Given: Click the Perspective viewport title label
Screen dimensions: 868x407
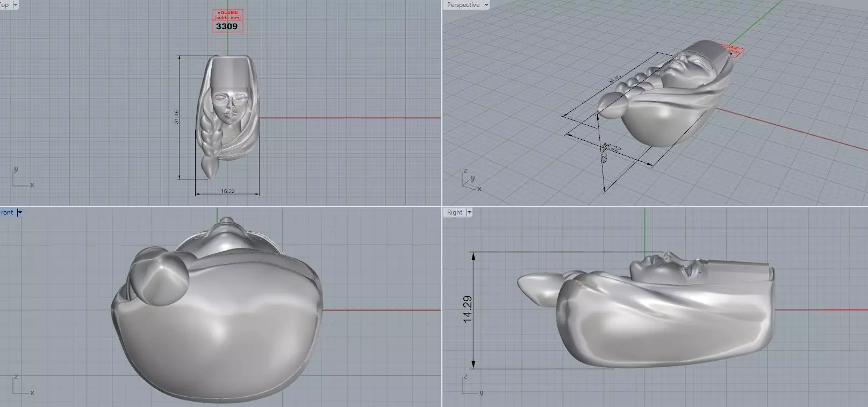Looking at the screenshot, I should 463,5.
